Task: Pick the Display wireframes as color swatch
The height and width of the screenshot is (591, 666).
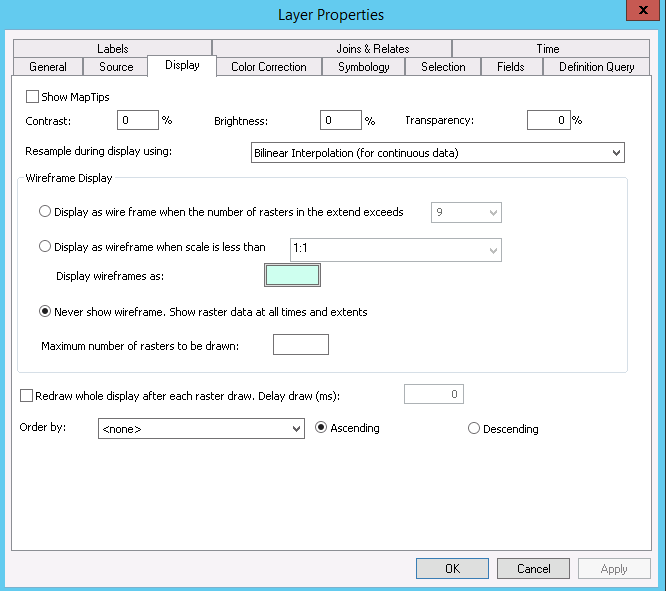Action: [x=292, y=275]
